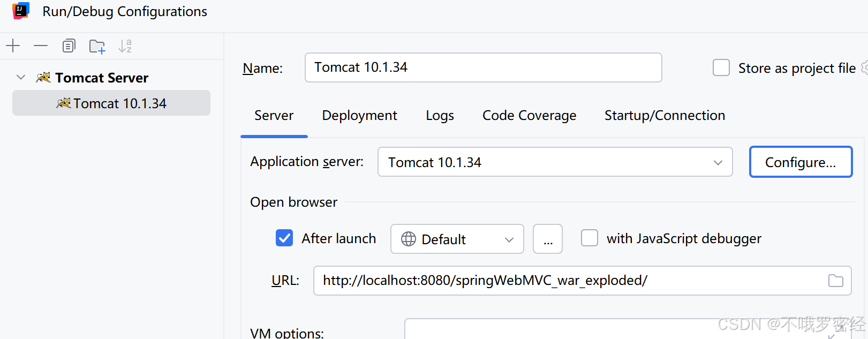The height and width of the screenshot is (339, 868).
Task: Switch to the Deployment tab
Action: (x=359, y=116)
